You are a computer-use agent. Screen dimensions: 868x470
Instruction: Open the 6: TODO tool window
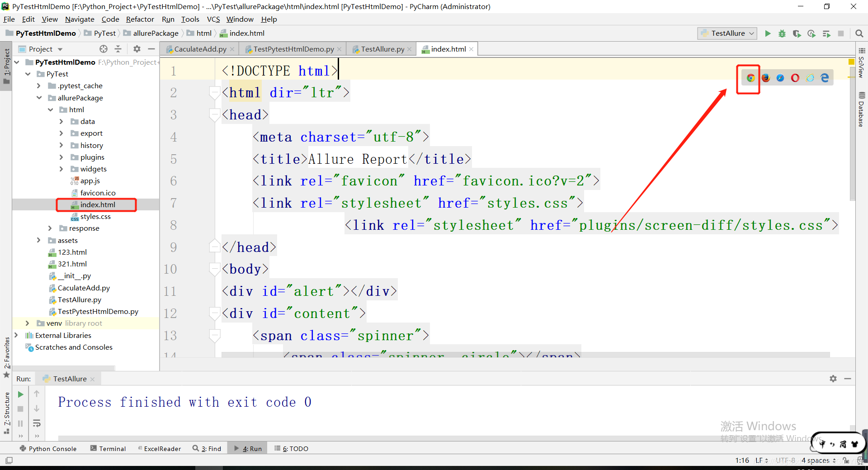pyautogui.click(x=291, y=448)
